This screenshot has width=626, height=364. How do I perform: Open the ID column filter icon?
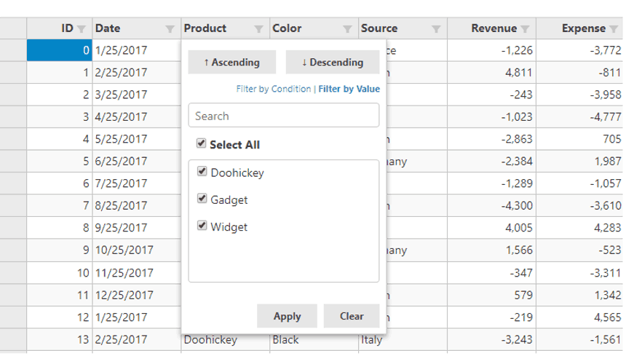[x=82, y=28]
